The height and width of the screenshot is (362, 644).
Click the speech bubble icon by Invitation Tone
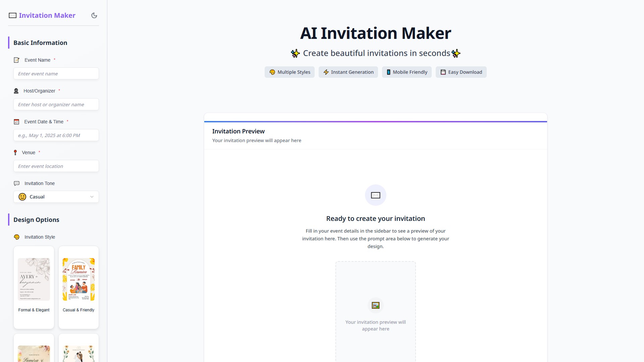[x=16, y=183]
